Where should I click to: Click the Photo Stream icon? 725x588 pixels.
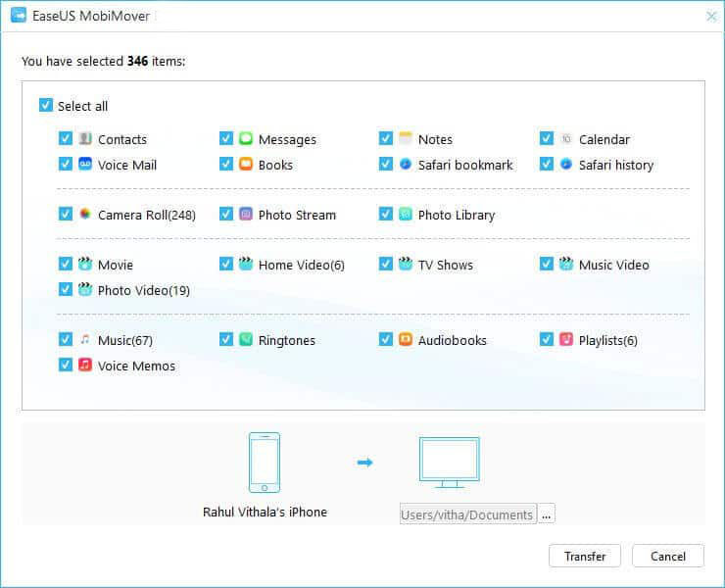point(246,214)
